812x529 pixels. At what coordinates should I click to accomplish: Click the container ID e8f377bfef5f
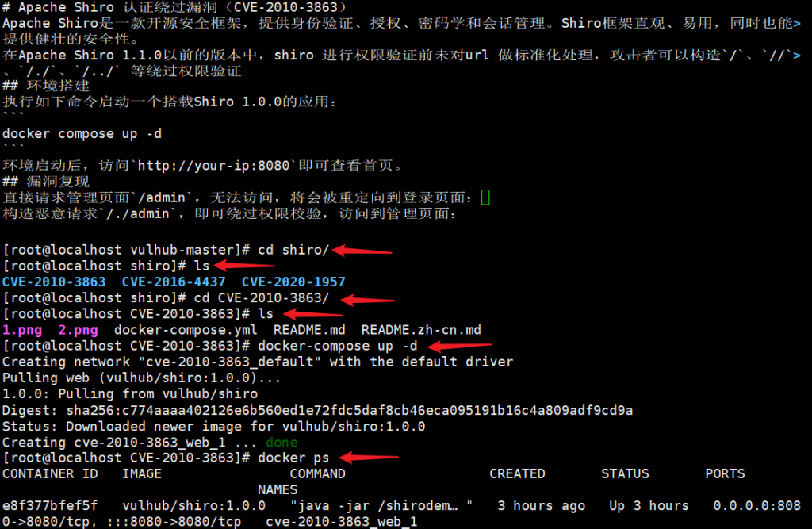pos(50,506)
